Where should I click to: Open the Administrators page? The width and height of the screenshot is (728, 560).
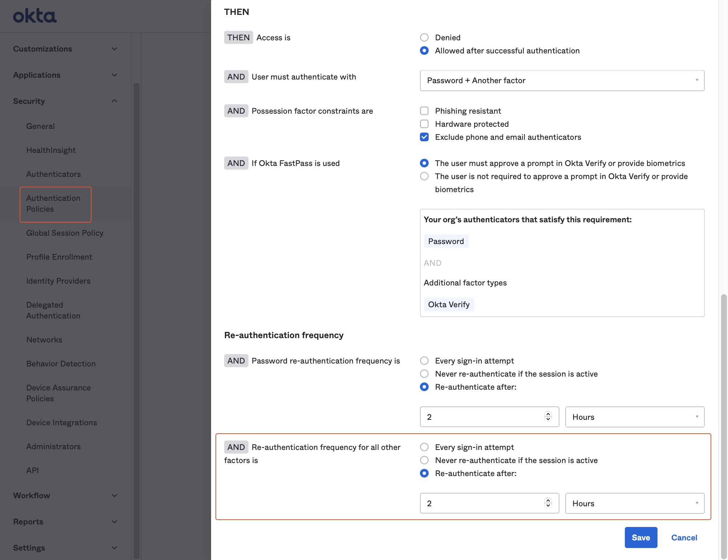[53, 446]
